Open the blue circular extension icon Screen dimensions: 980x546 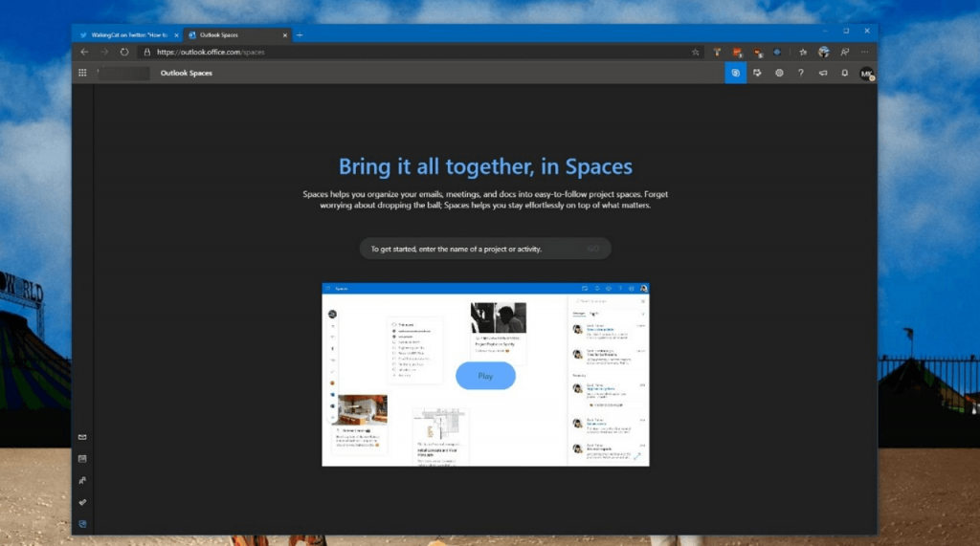click(777, 53)
